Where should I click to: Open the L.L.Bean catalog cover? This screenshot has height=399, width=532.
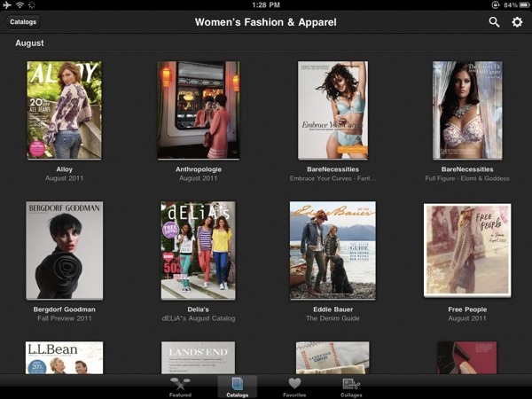(64, 357)
